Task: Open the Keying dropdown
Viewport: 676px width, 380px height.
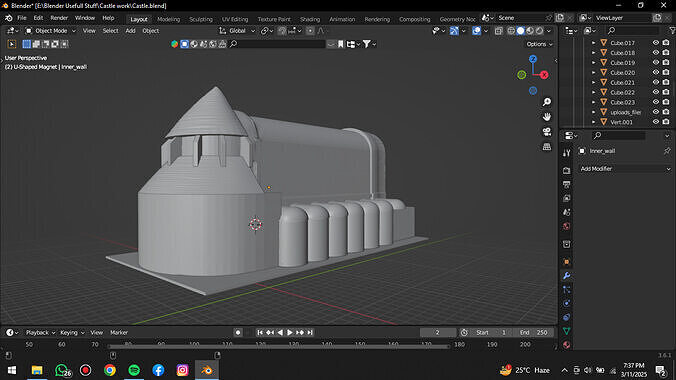Action: 72,333
